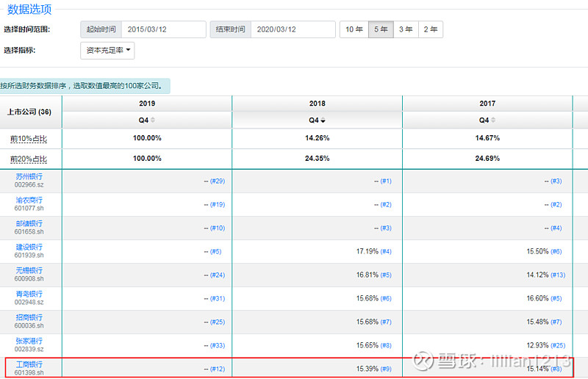This screenshot has height=379, width=588.
Task: Open the 建设银行 company link
Action: click(29, 247)
